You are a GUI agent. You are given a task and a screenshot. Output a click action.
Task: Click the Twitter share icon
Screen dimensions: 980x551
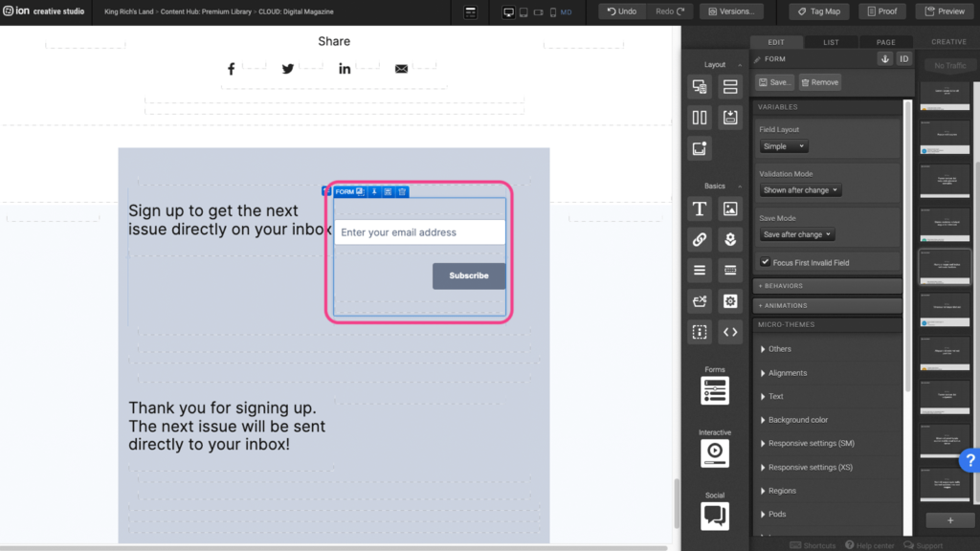point(287,69)
